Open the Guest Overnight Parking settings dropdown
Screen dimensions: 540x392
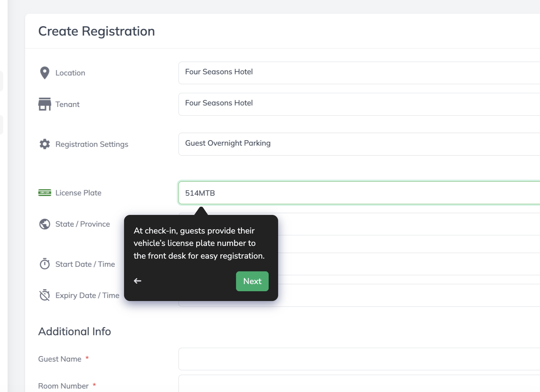tap(359, 144)
